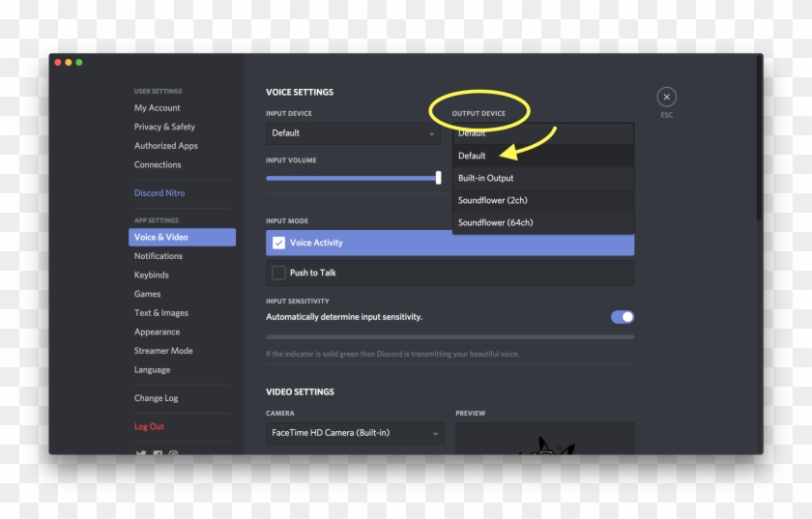Open Connections settings
Image resolution: width=812 pixels, height=519 pixels.
tap(158, 164)
